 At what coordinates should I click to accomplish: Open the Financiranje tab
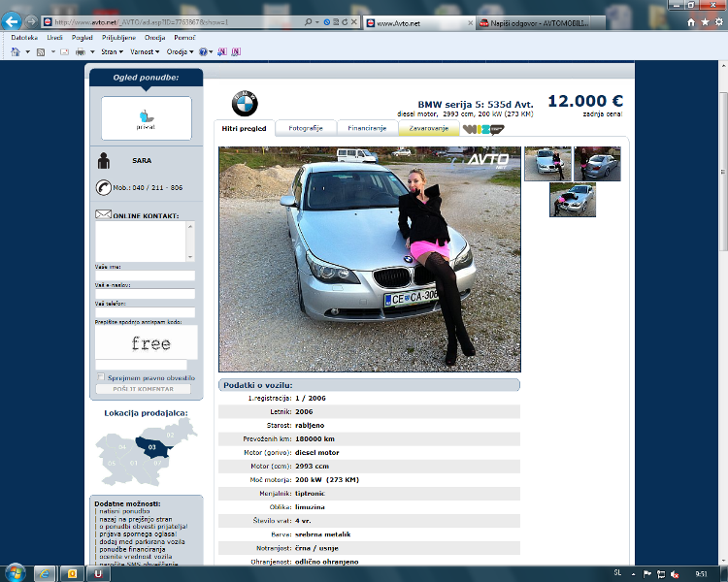[367, 129]
